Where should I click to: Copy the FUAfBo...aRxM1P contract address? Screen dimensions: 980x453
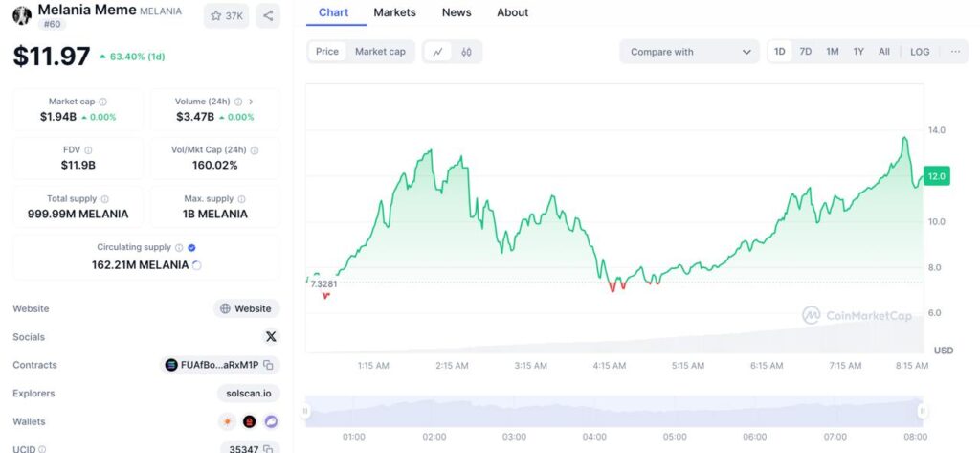[269, 365]
